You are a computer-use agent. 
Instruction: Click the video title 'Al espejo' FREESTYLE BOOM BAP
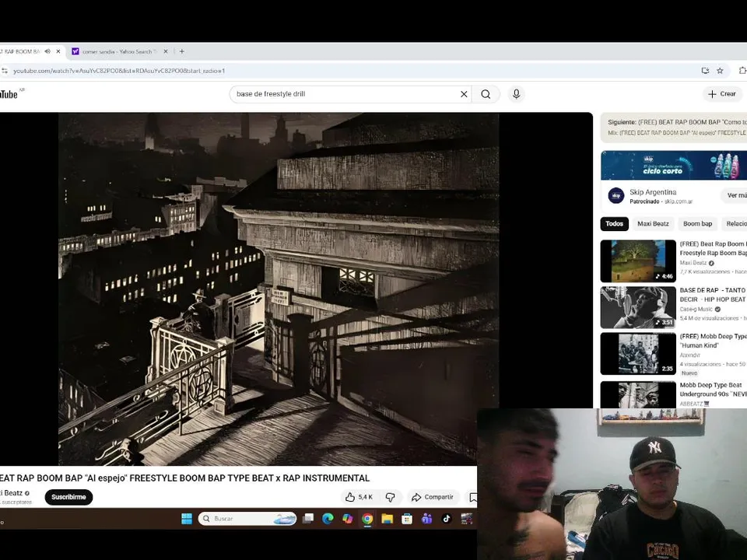coord(185,478)
